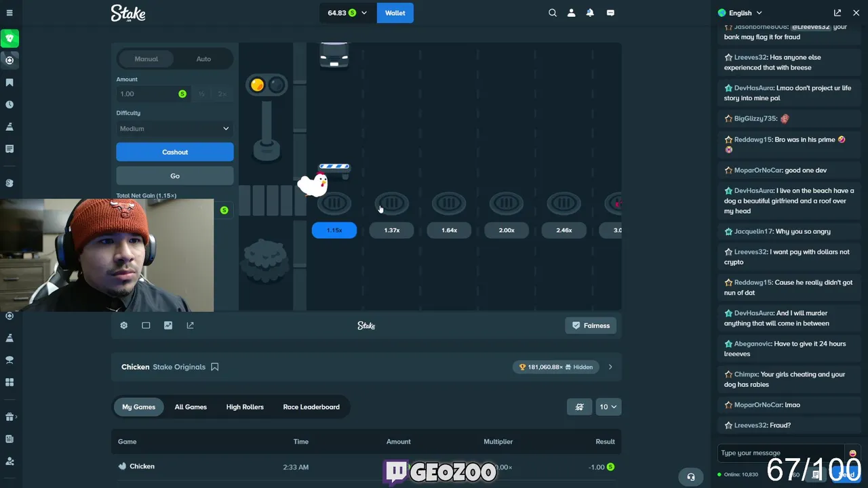This screenshot has width=868, height=488.
Task: Open the game settings gear icon
Action: (x=124, y=325)
